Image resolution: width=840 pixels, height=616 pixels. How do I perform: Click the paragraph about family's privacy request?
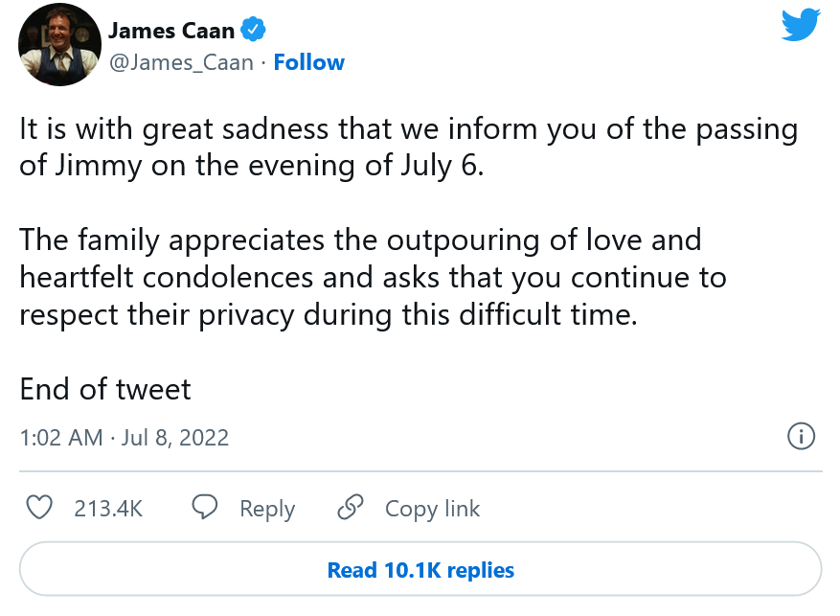pos(374,277)
